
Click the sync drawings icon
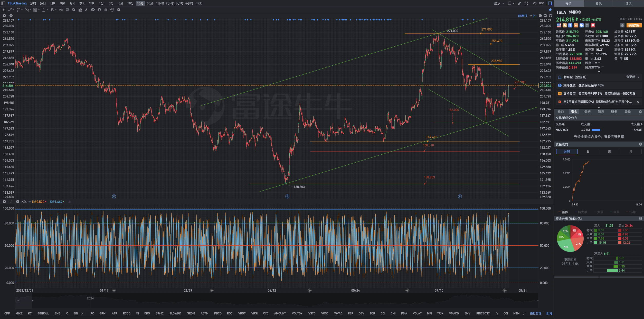click(x=112, y=10)
